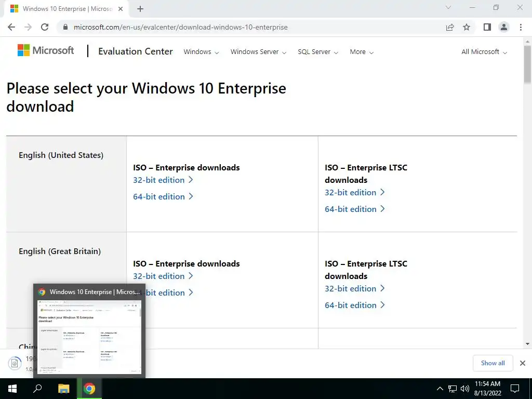Screen dimensions: 532x399
Task: Download US English LTSC 64-bit edition
Action: coord(354,209)
